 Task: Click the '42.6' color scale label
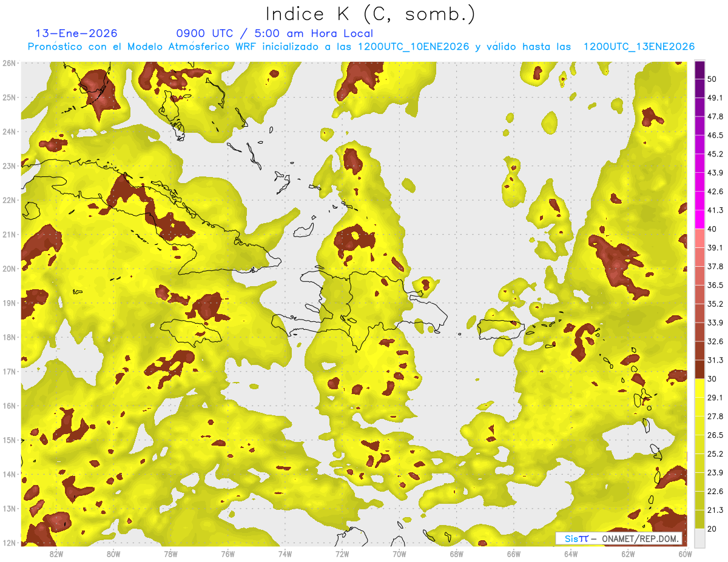coord(715,192)
